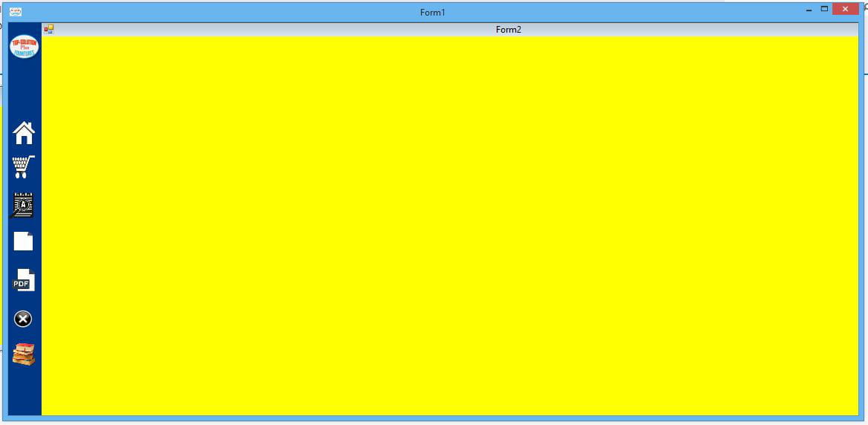Image resolution: width=868 pixels, height=425 pixels.
Task: Click empty blue sidebar space below books icon
Action: [x=24, y=390]
